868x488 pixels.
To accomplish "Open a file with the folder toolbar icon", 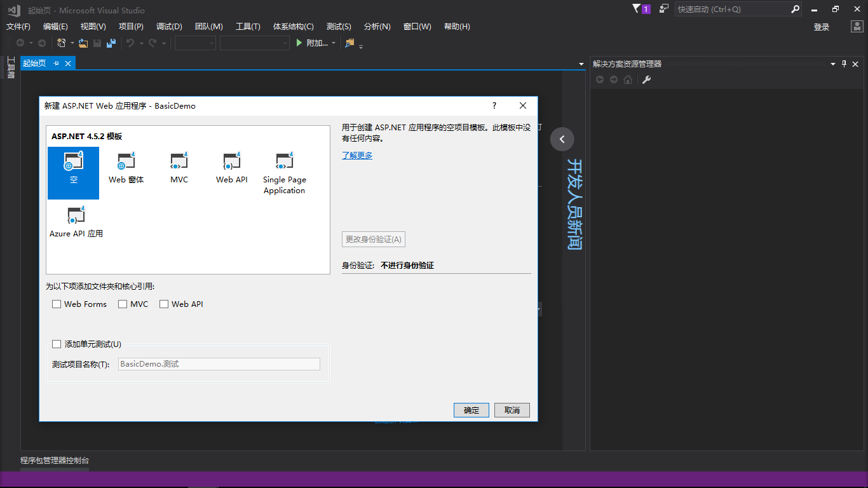I will pyautogui.click(x=83, y=43).
